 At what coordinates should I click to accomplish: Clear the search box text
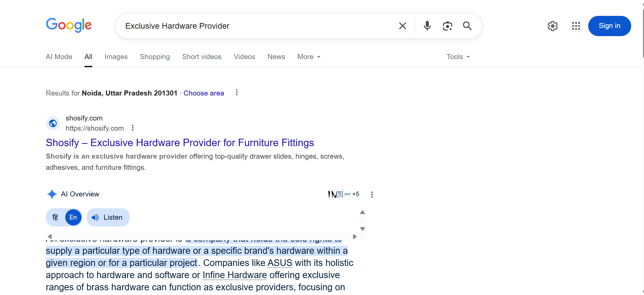402,26
